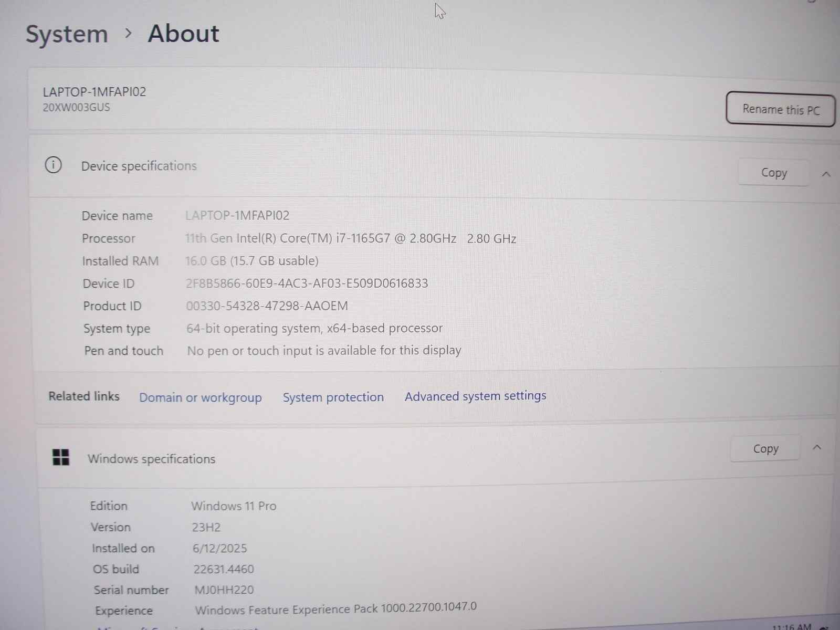Open Advanced system settings
This screenshot has height=630, width=840.
click(x=475, y=396)
